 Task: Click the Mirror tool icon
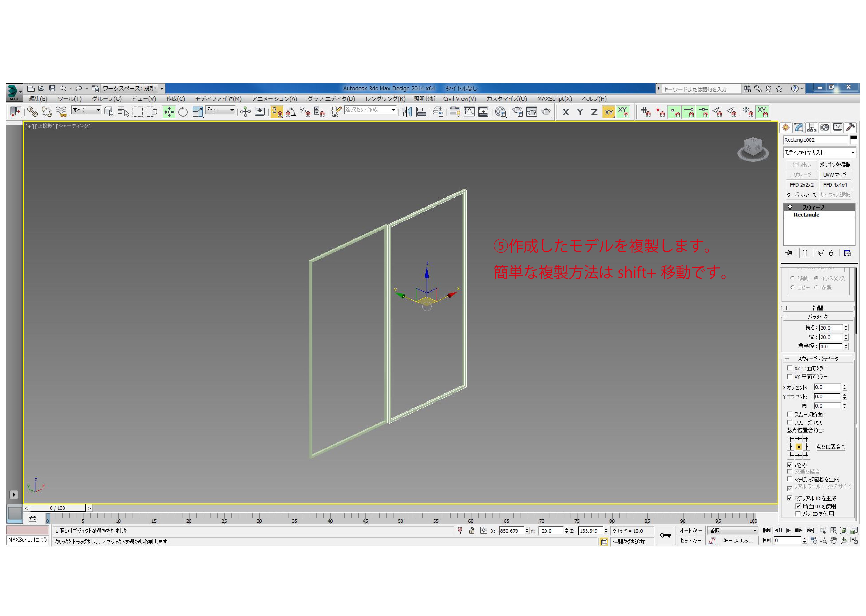point(406,112)
